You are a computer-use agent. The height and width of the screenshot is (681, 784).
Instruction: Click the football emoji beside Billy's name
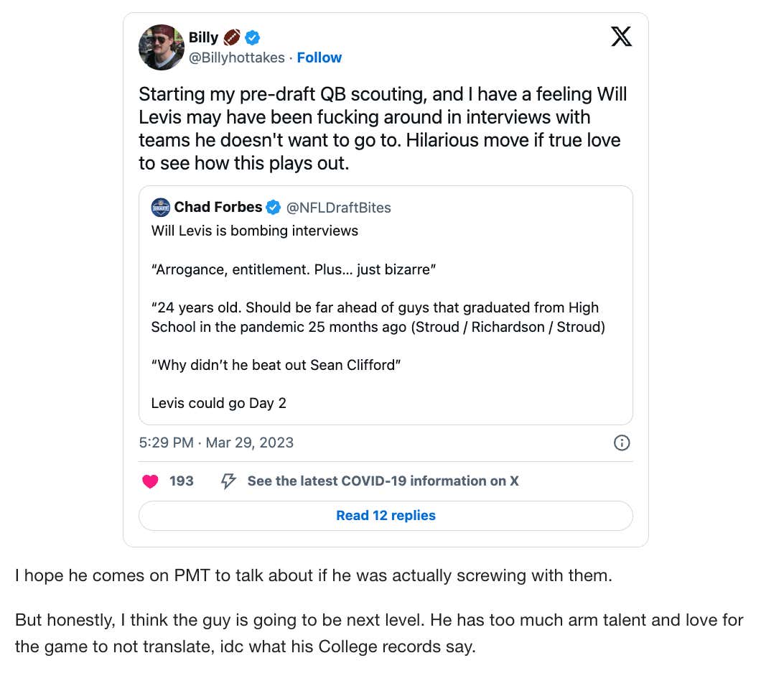232,37
